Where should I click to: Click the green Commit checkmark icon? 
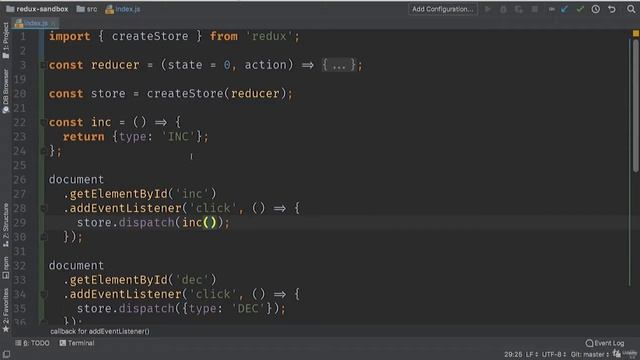(580, 9)
